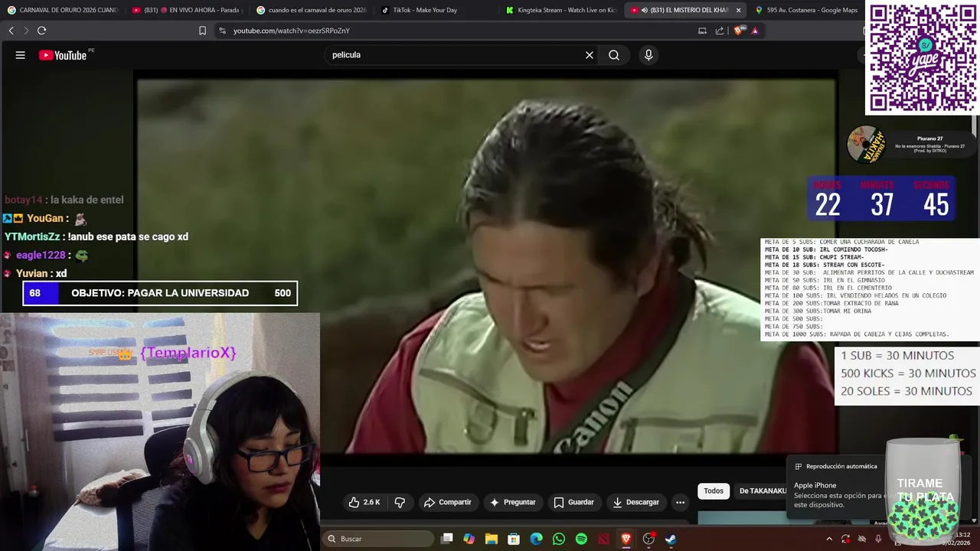This screenshot has width=980, height=551.
Task: Open Brave Rewards triangle icon
Action: click(755, 31)
